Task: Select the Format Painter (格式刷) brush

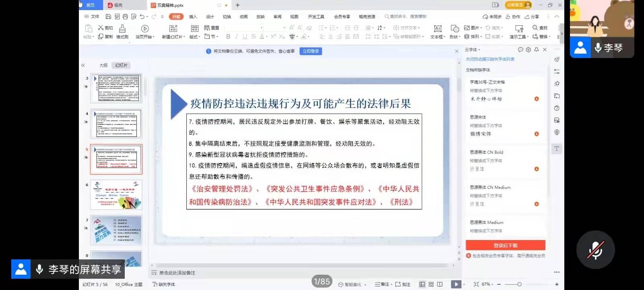Action: click(x=122, y=32)
